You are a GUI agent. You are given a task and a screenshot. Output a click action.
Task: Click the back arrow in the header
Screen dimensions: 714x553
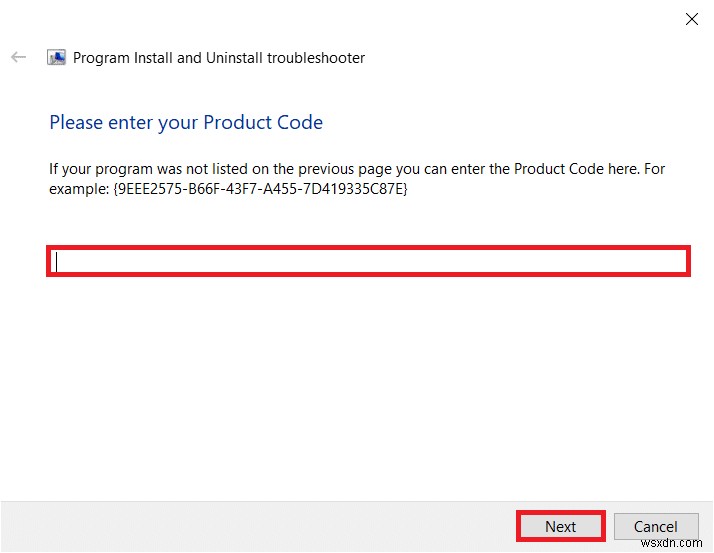(x=18, y=58)
